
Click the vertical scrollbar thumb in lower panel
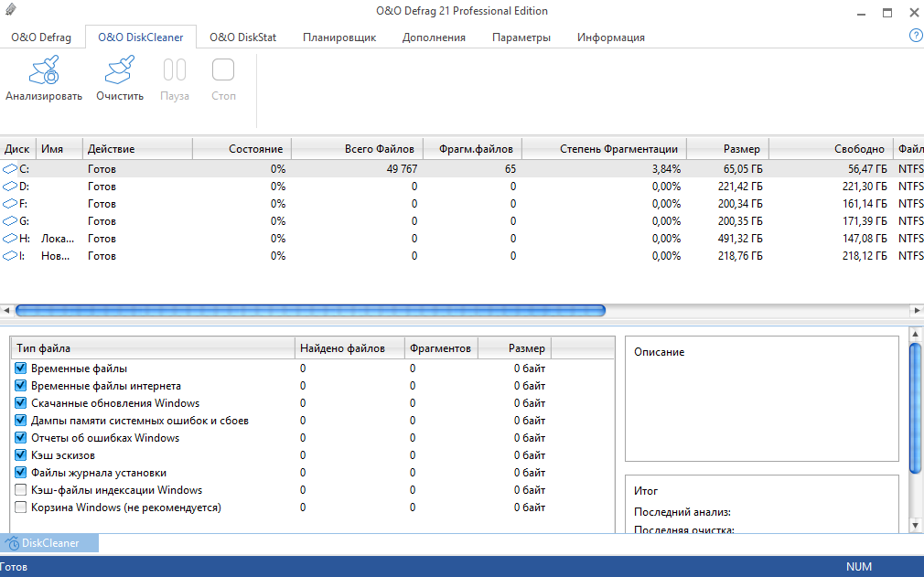pos(915,408)
